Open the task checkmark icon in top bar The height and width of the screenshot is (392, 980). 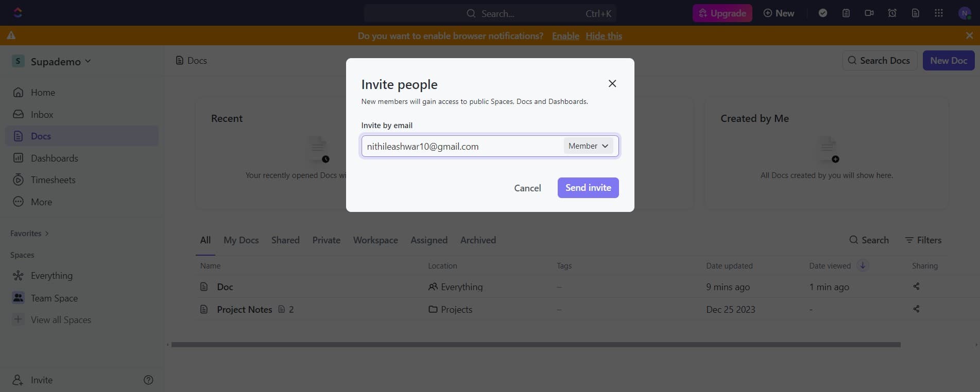click(823, 13)
